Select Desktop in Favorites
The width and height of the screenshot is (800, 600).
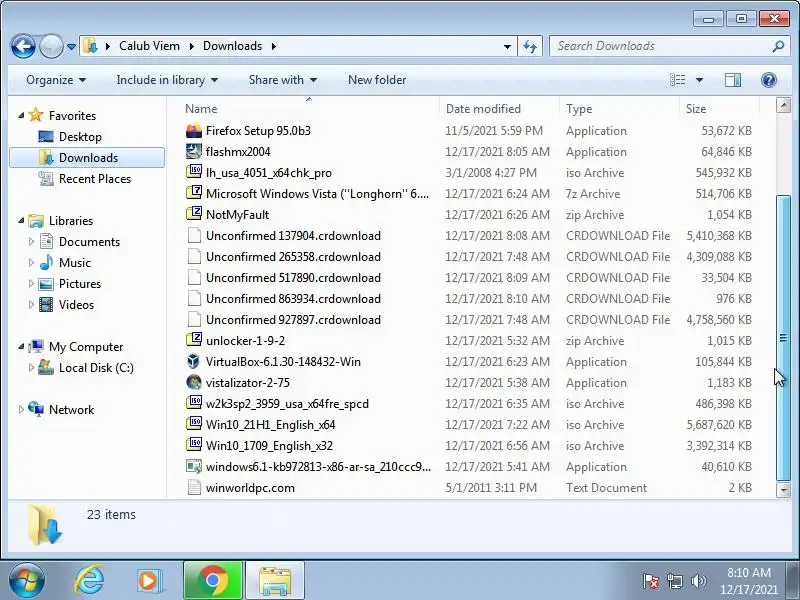[80, 137]
